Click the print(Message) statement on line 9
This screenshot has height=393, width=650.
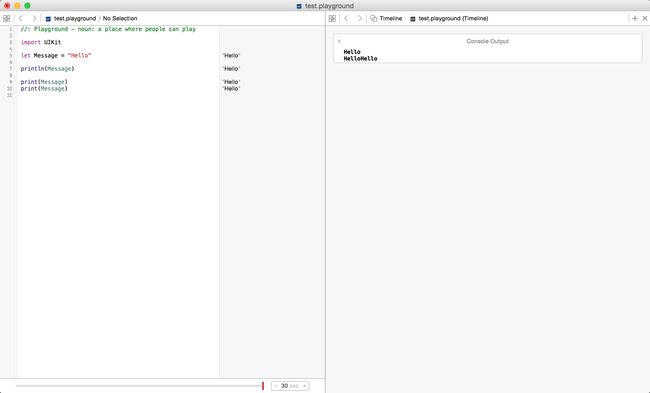(x=44, y=82)
